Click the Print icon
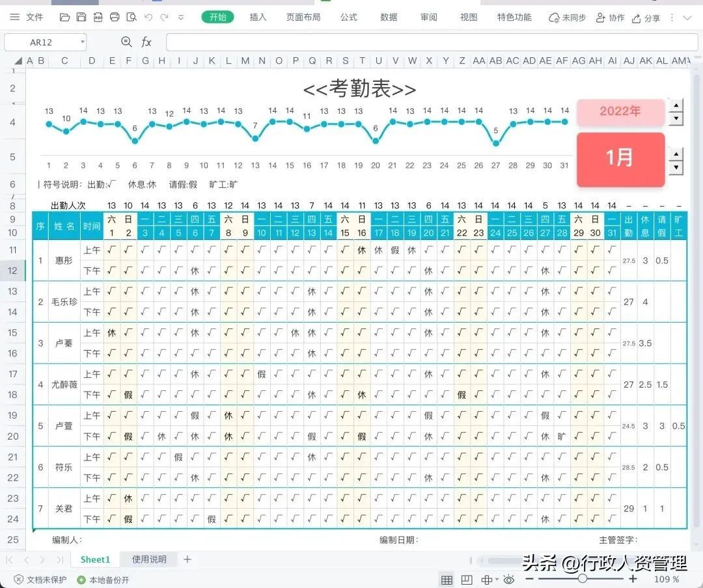 coord(115,18)
